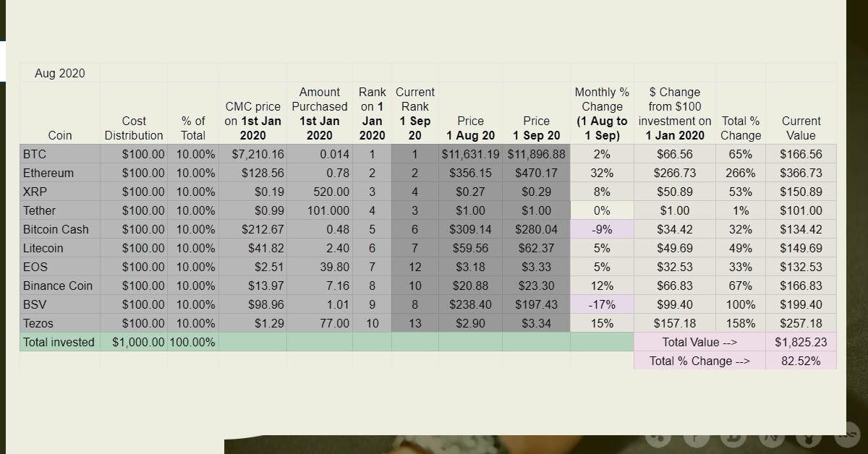Click the '$ Change from $100 investment' header

pos(675,113)
